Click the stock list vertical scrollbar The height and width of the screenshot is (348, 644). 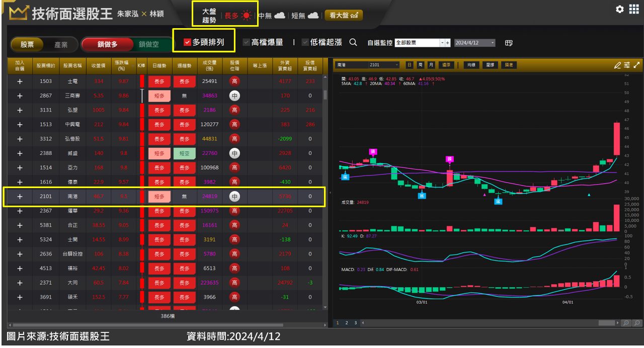pos(326,95)
